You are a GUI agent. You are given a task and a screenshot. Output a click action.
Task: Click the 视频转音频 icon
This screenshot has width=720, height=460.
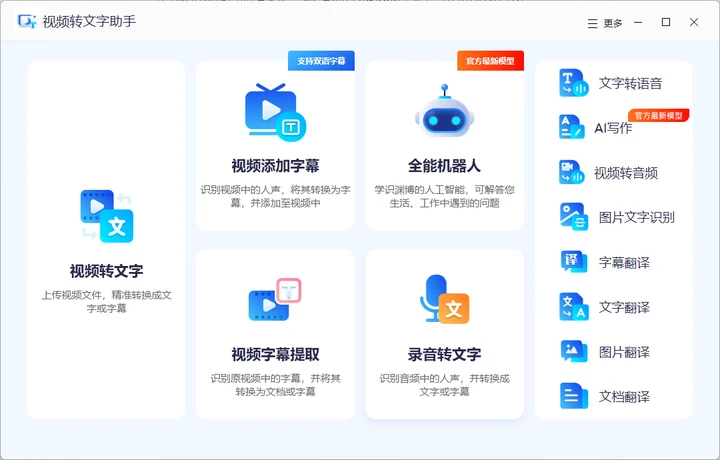pyautogui.click(x=572, y=172)
